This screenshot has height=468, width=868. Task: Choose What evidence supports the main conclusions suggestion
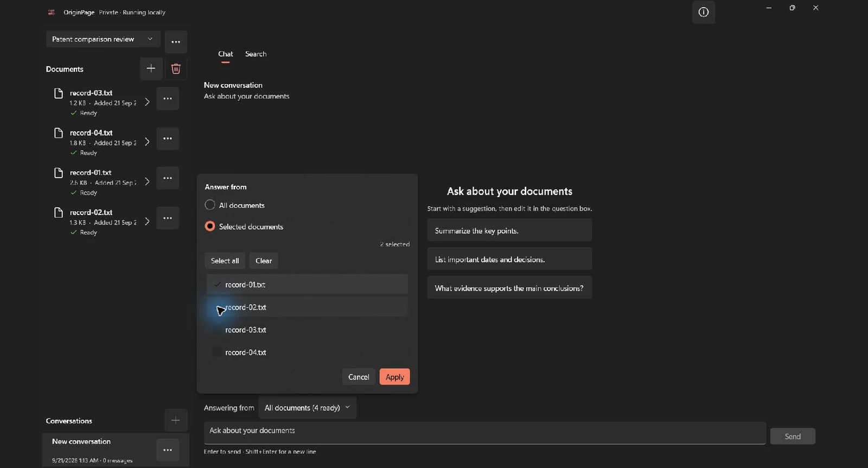click(509, 288)
